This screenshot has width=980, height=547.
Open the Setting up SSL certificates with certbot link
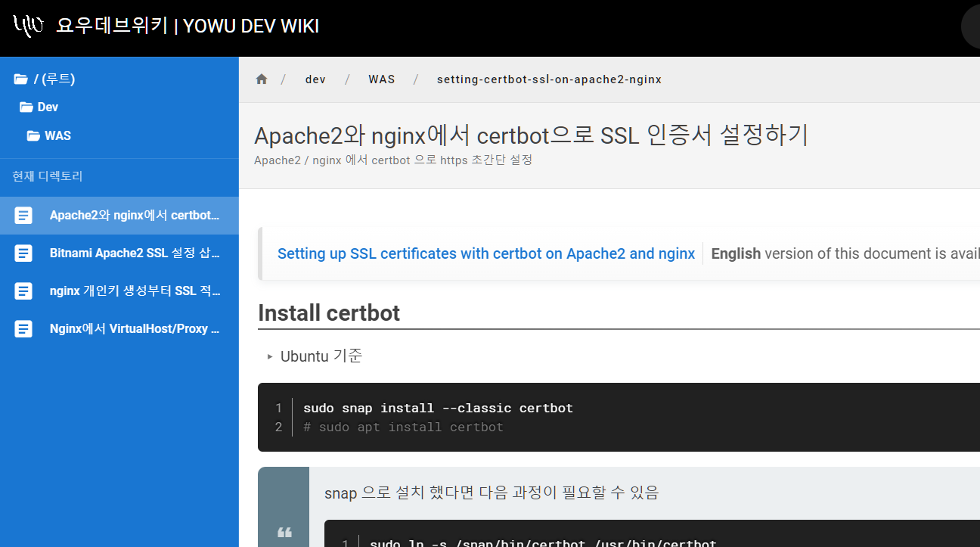[x=486, y=253]
